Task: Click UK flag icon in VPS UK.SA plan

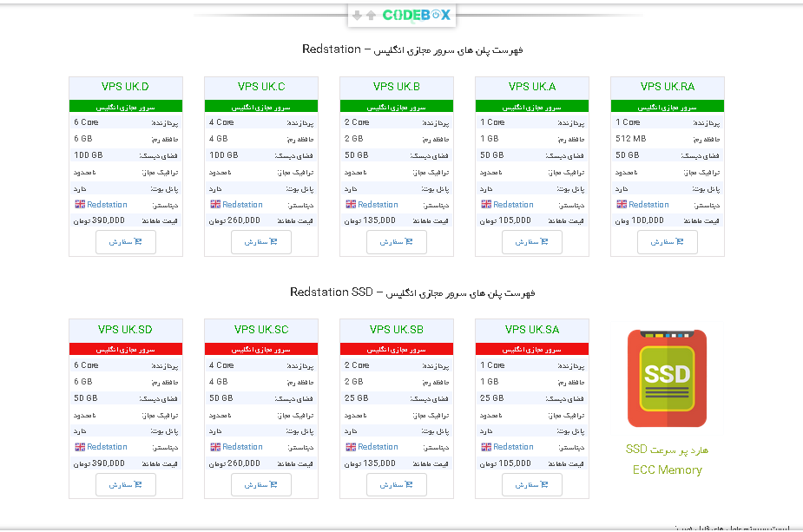Action: click(x=486, y=446)
